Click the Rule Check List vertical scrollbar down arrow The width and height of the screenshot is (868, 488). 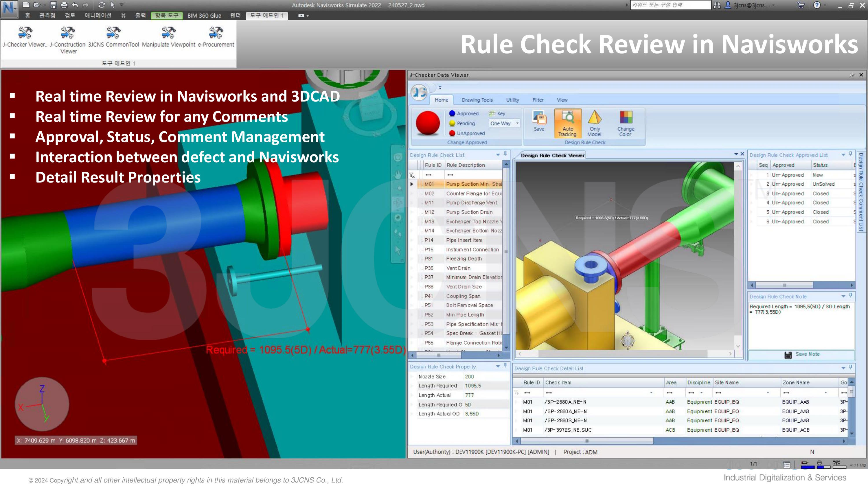(506, 348)
